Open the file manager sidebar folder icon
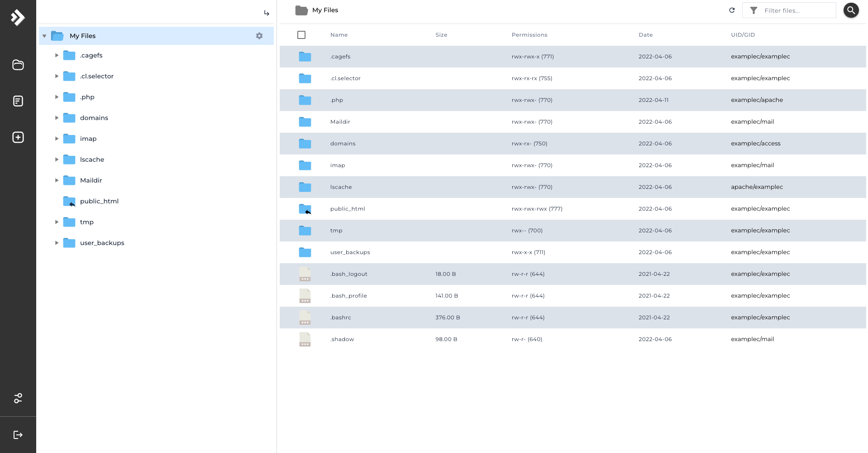868x453 pixels. [18, 65]
